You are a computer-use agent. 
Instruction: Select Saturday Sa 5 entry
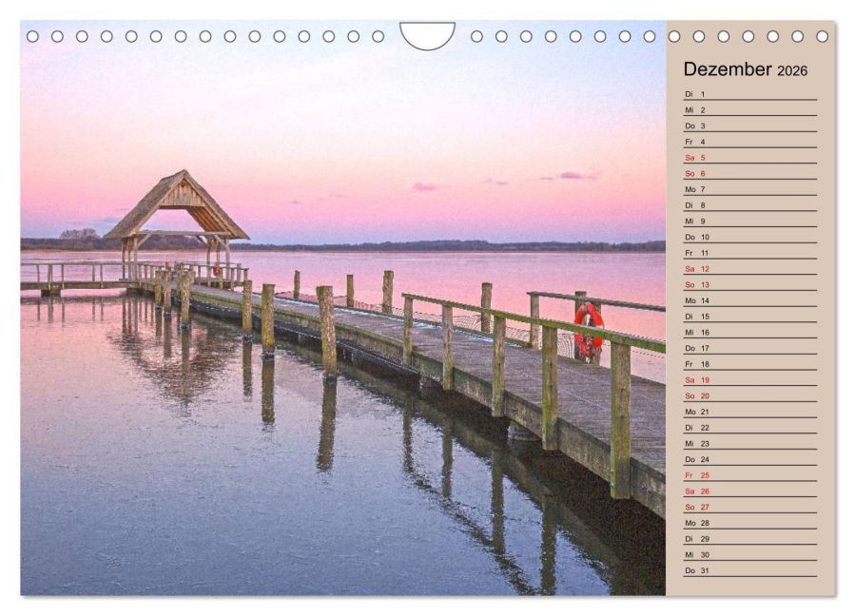click(749, 158)
